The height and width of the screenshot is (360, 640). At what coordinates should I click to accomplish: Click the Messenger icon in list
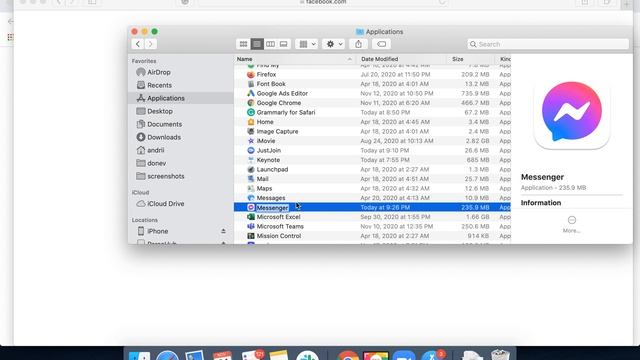(251, 207)
